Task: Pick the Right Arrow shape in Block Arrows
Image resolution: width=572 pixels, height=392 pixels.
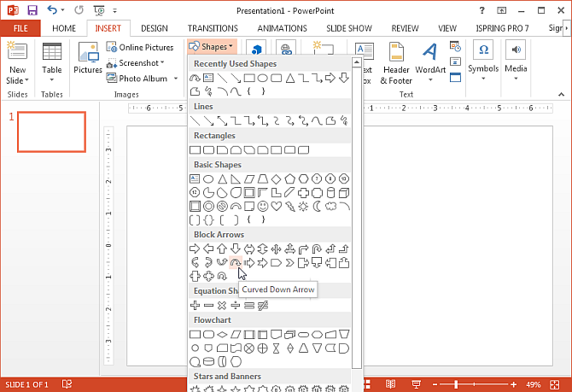Action: pos(195,249)
